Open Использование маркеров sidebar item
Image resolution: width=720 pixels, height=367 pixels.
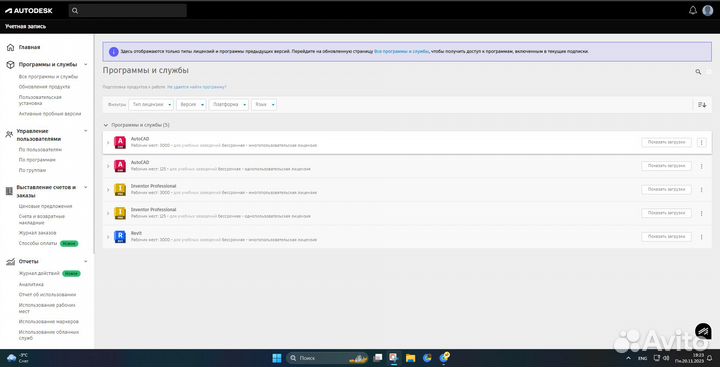[x=49, y=322]
